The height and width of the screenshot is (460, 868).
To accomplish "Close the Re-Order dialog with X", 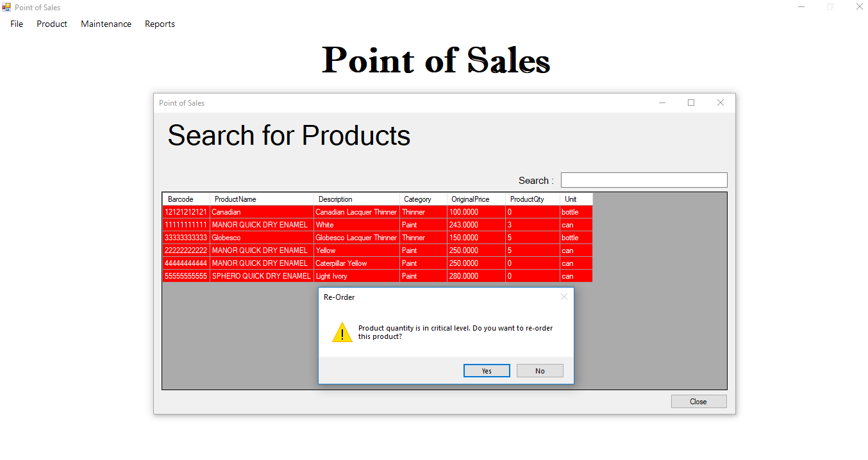I will 564,297.
